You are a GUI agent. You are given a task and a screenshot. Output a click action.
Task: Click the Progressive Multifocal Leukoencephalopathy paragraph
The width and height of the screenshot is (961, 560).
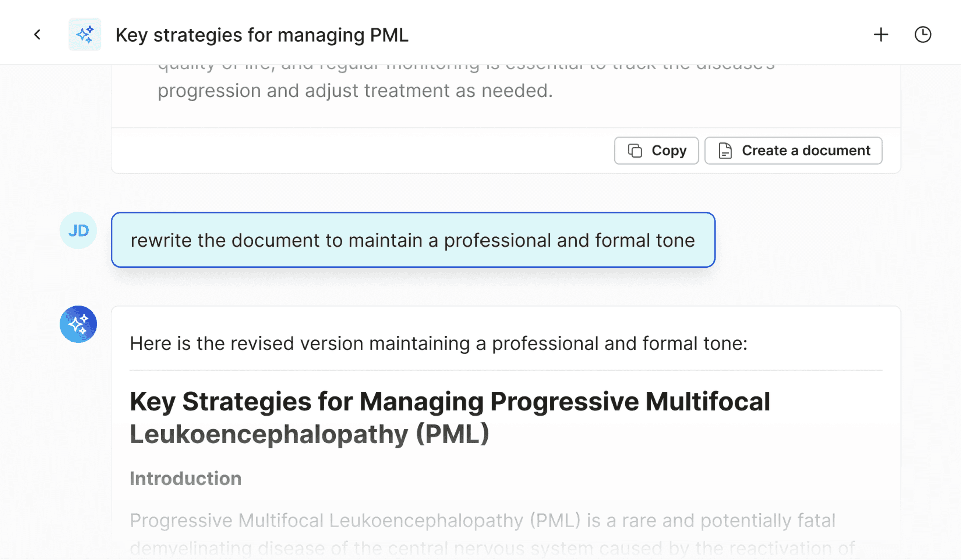point(493,534)
